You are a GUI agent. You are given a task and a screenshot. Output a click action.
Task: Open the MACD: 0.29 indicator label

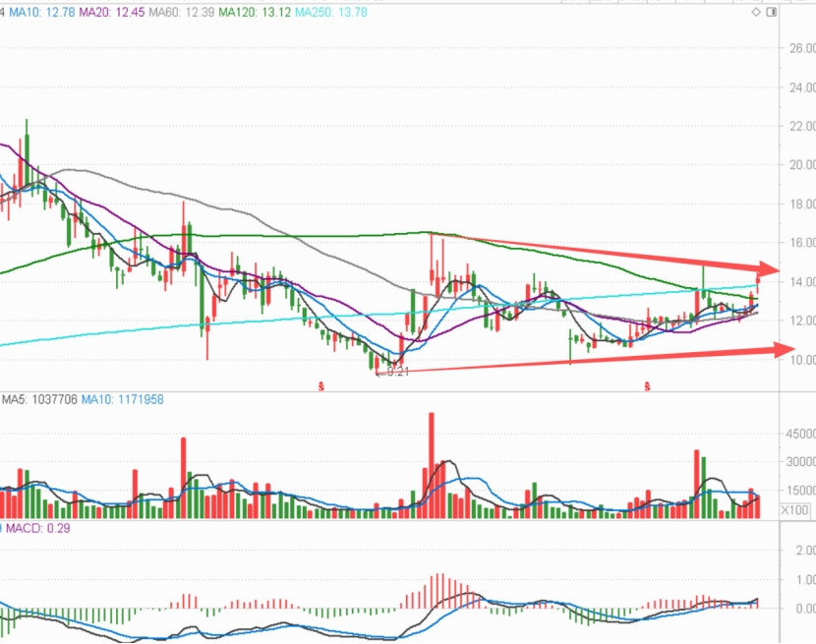tap(37, 528)
